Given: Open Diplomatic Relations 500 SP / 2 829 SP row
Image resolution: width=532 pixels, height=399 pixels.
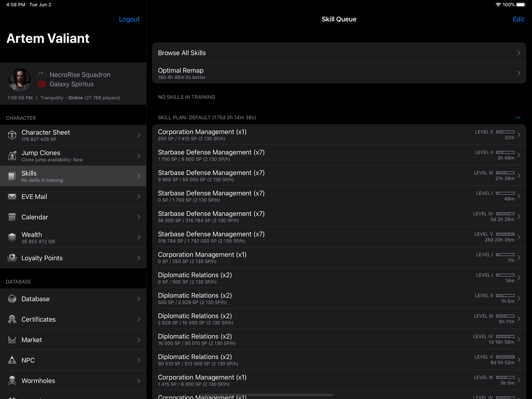Looking at the screenshot, I should click(x=339, y=298).
